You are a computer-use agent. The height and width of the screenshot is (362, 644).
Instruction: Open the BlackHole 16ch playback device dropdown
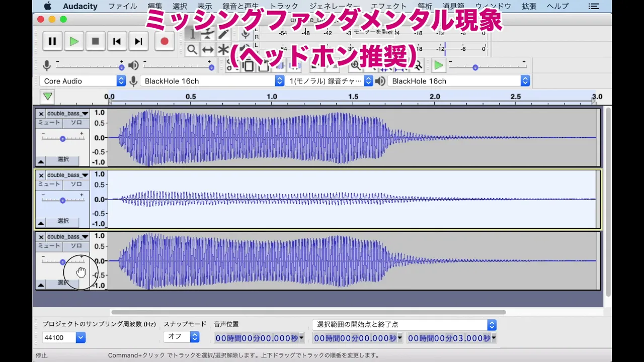[459, 81]
